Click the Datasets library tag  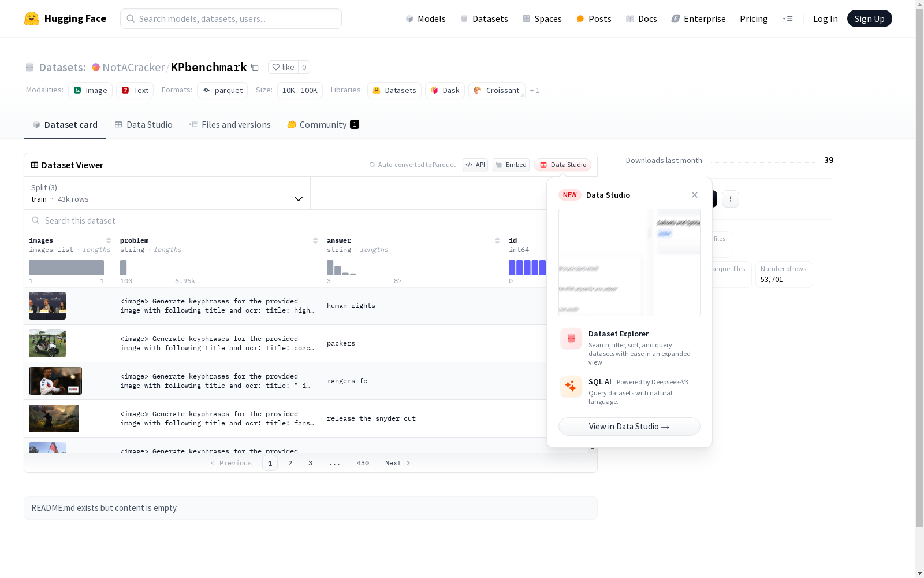tap(394, 90)
